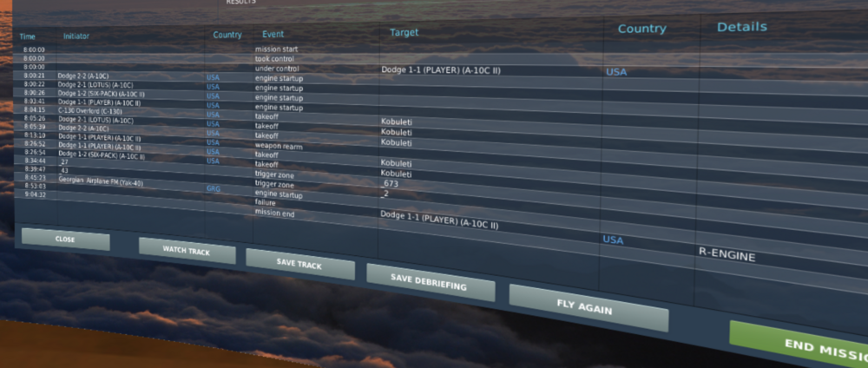The width and height of the screenshot is (868, 368).
Task: Close the debriefing with the CLOSE button
Action: pyautogui.click(x=65, y=239)
